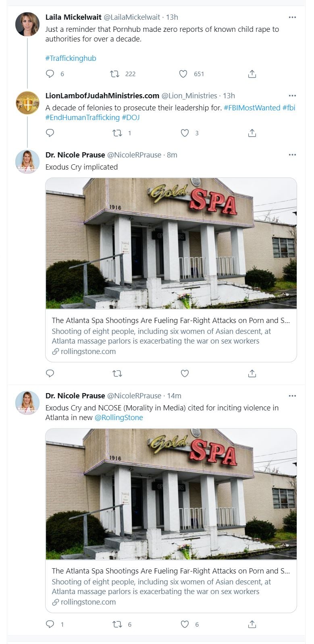Like the 'Exodus Cry implicated' tweet
This screenshot has height=644, width=314.
point(185,373)
